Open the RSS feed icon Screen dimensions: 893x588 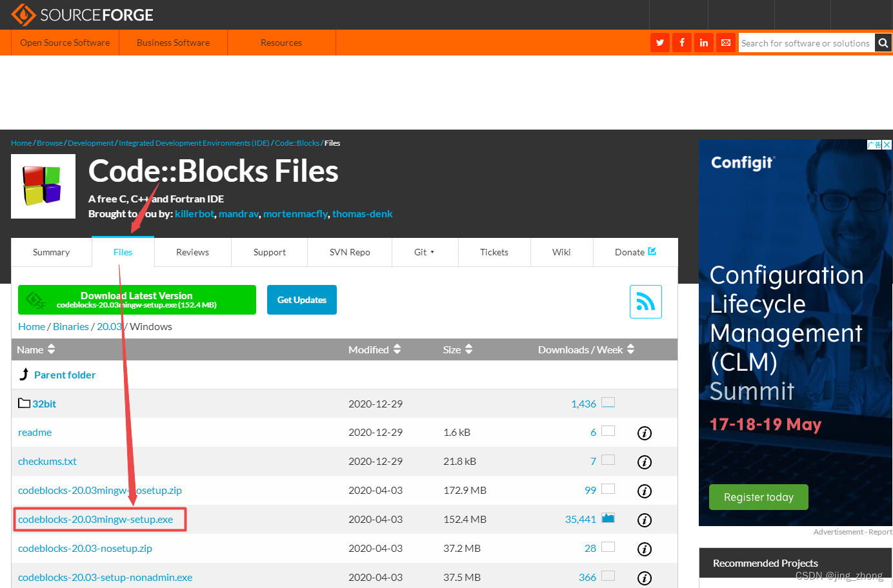[646, 302]
